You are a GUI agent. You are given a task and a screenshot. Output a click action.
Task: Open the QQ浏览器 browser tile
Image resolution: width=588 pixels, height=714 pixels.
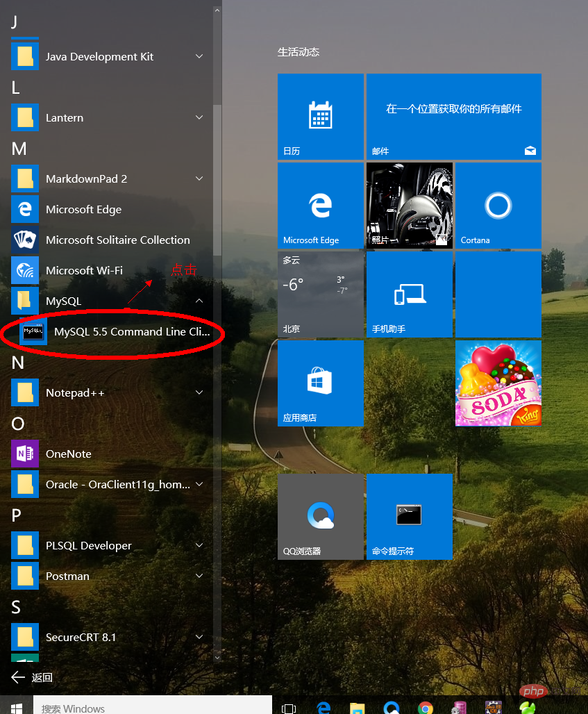click(x=321, y=516)
